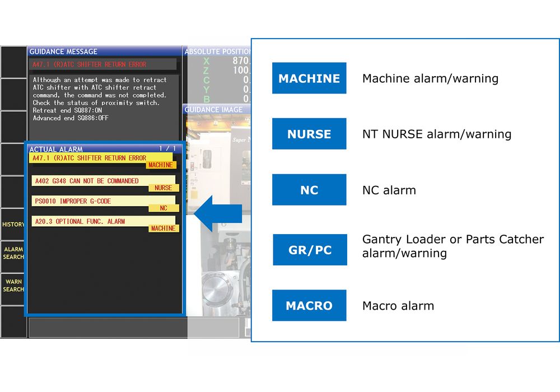Click the GUIDANCE MESSAGE panel header
This screenshot has width=560, height=392.
(63, 52)
